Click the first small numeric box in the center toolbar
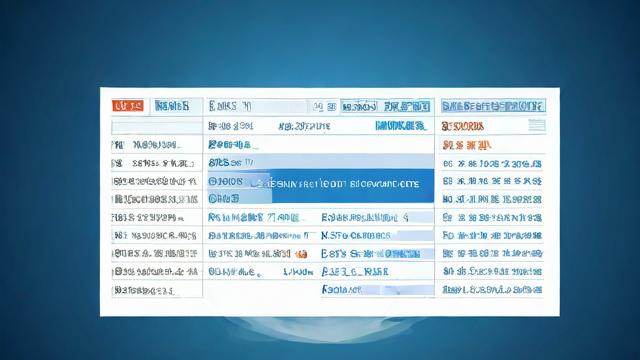 318,107
